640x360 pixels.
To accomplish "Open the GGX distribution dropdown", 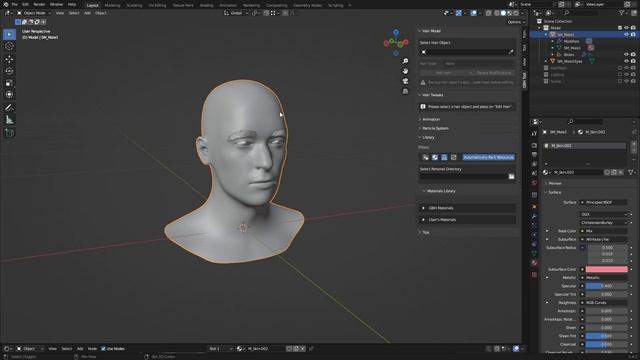I will [604, 214].
